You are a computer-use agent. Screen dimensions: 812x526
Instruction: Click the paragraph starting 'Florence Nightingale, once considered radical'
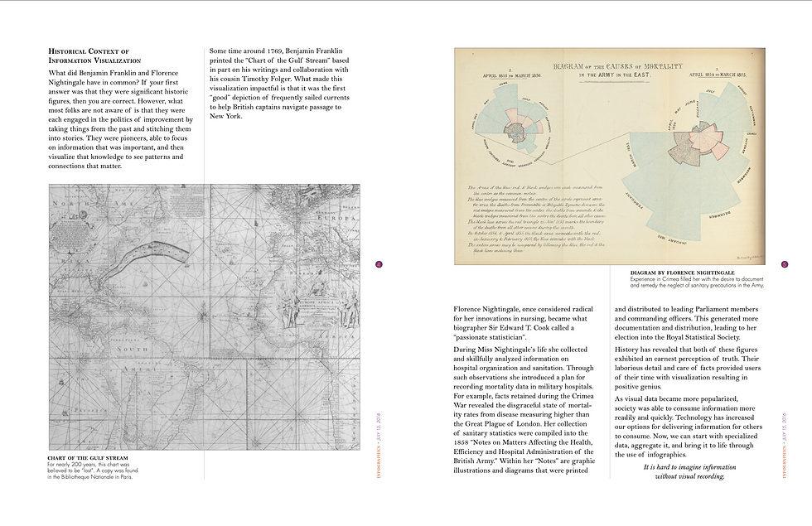click(523, 323)
